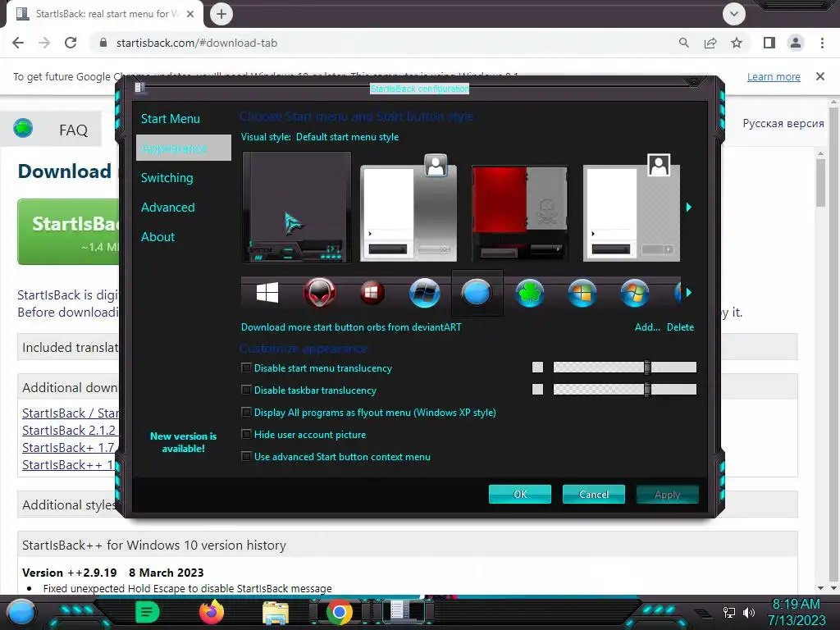Select the red skull start menu style
This screenshot has height=630, width=840.
pyautogui.click(x=519, y=212)
